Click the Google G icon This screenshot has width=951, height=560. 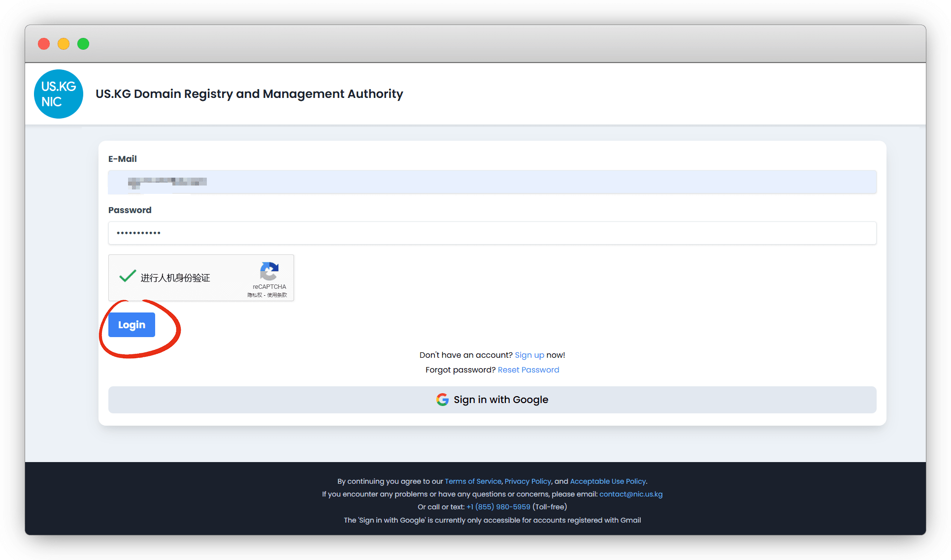(442, 400)
